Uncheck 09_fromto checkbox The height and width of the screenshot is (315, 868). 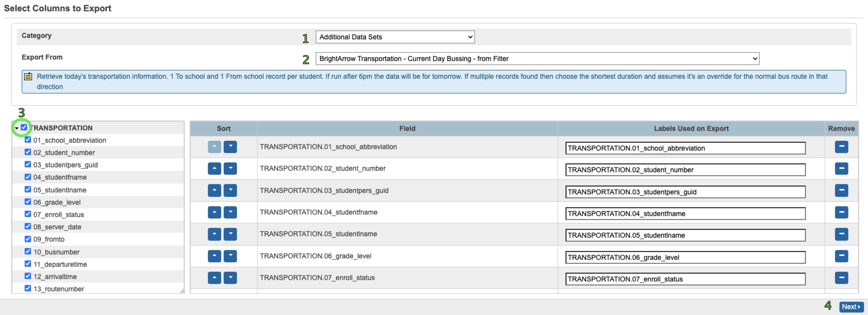click(x=28, y=239)
